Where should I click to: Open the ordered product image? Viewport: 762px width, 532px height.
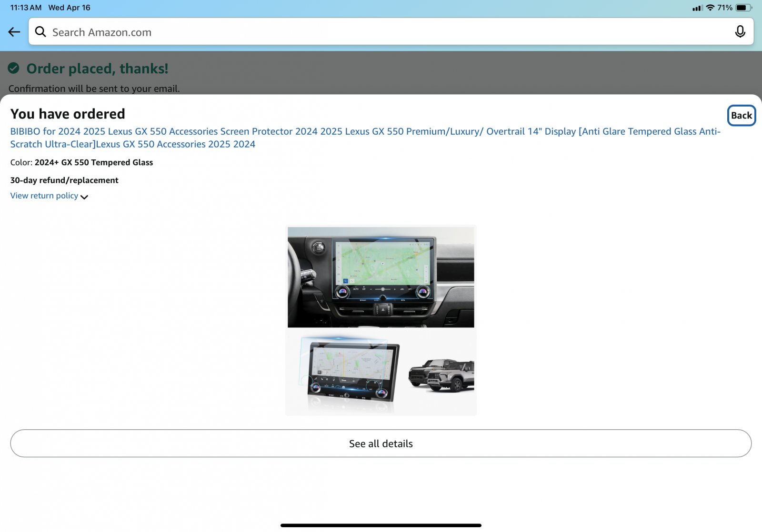click(381, 320)
